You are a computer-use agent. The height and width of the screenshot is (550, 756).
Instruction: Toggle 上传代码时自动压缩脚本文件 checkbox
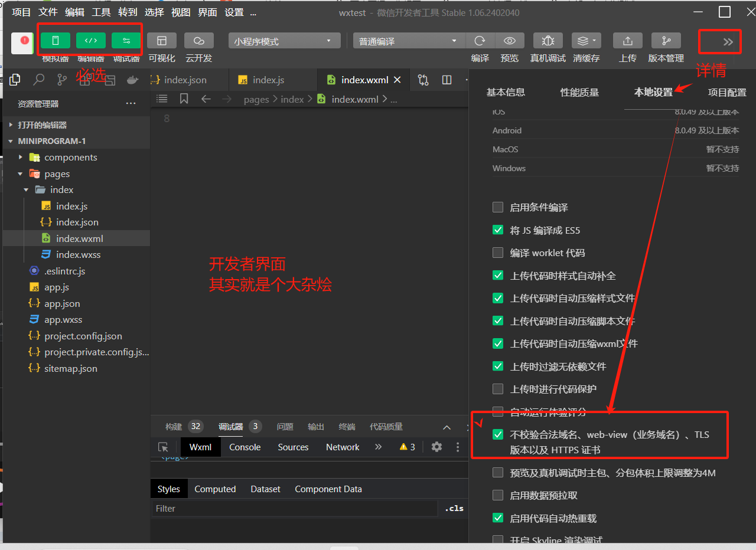point(498,320)
